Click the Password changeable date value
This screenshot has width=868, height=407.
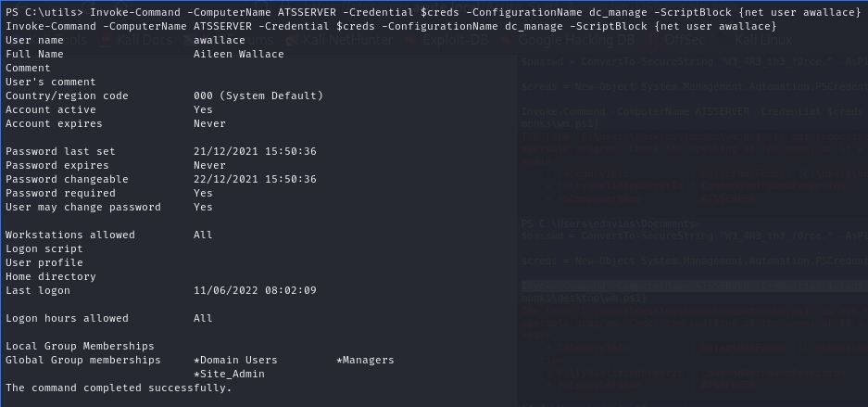point(255,179)
